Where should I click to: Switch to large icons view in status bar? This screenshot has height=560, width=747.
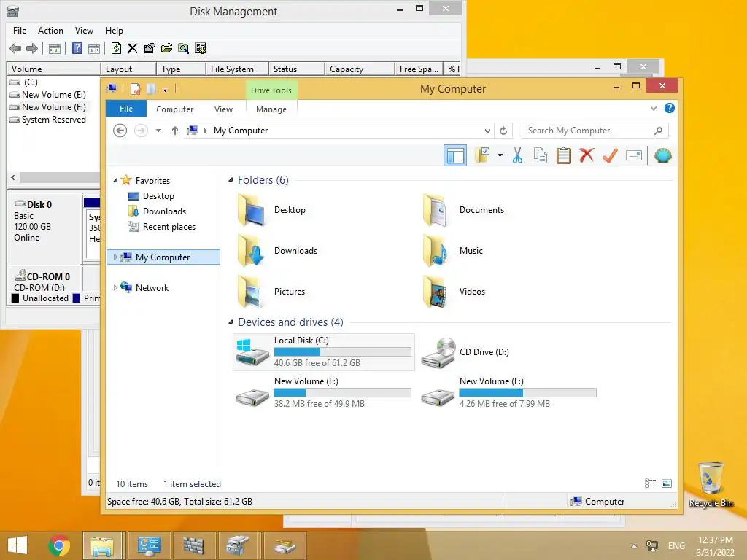tap(667, 483)
